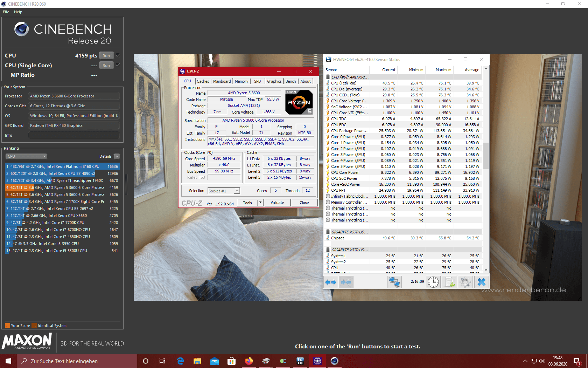Run the CPU (Single Core) test

click(x=106, y=65)
